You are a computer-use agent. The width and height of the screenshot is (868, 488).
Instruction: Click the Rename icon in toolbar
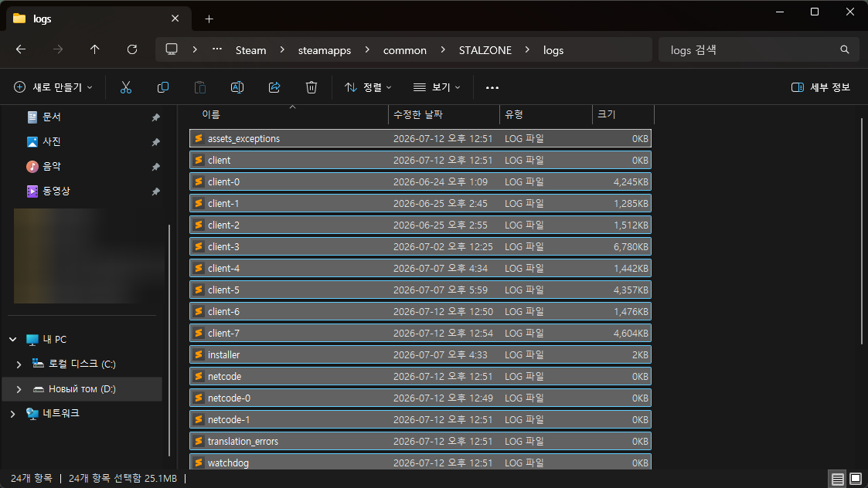coord(237,87)
